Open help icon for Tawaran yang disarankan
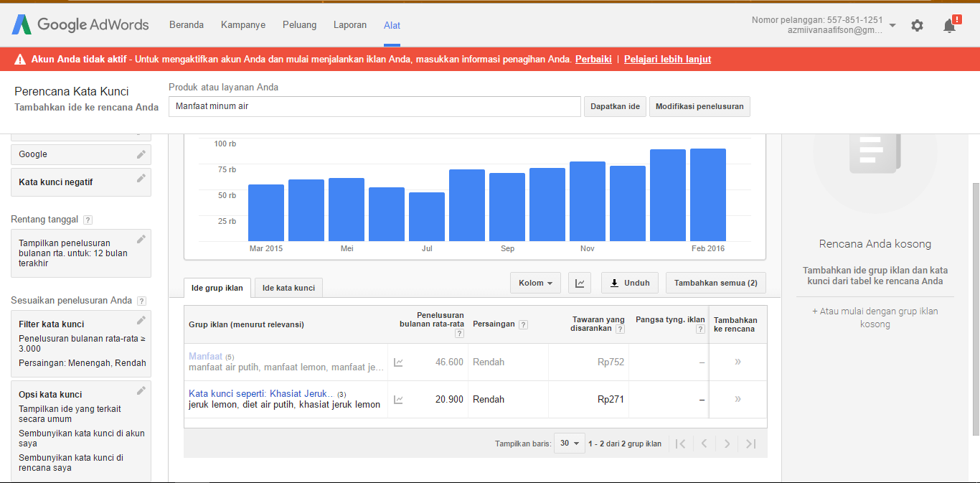This screenshot has height=483, width=980. (620, 329)
